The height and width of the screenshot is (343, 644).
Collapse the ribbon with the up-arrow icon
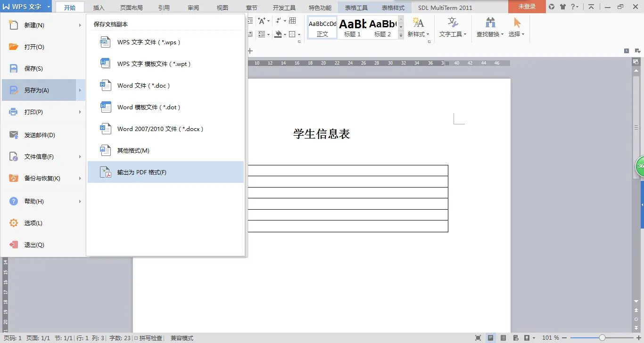coord(591,7)
